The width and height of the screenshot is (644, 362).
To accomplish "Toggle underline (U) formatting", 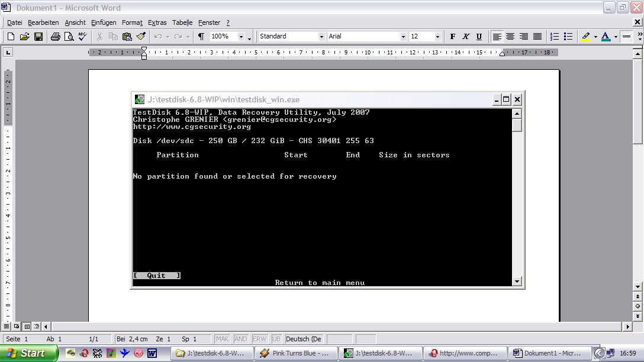I will click(x=479, y=37).
